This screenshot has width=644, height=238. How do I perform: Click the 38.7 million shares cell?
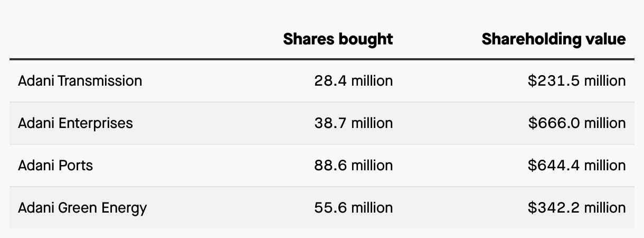click(x=353, y=123)
